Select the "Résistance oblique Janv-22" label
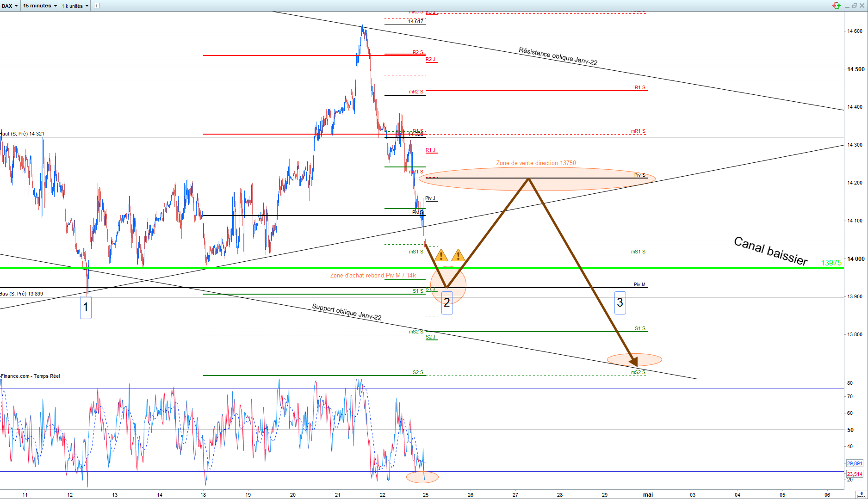 (558, 56)
